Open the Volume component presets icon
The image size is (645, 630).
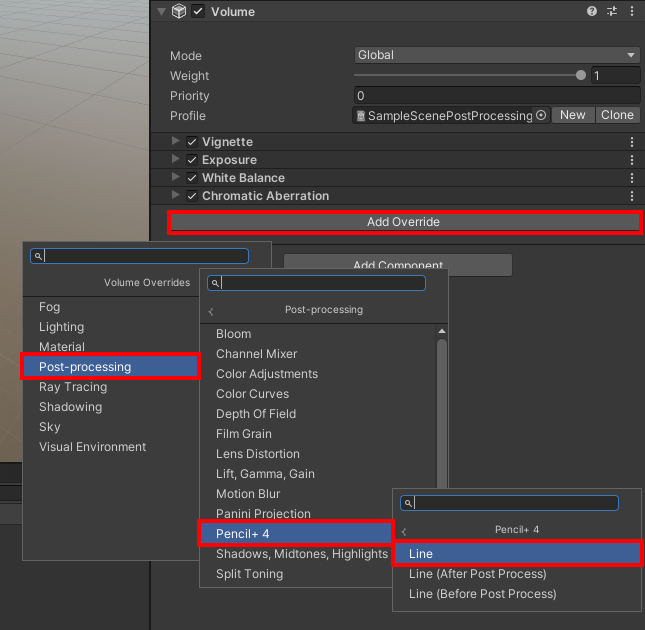[x=612, y=11]
